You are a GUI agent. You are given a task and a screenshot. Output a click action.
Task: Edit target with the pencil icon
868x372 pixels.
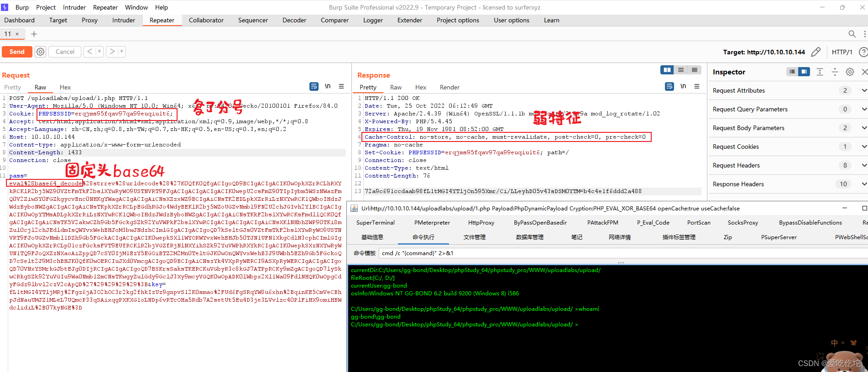pyautogui.click(x=816, y=52)
